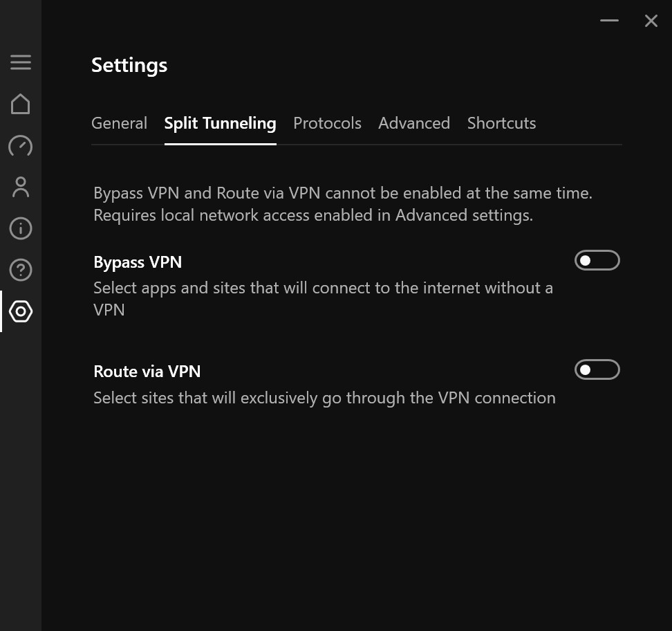Click 'Select apps and sites' description text

(x=323, y=299)
